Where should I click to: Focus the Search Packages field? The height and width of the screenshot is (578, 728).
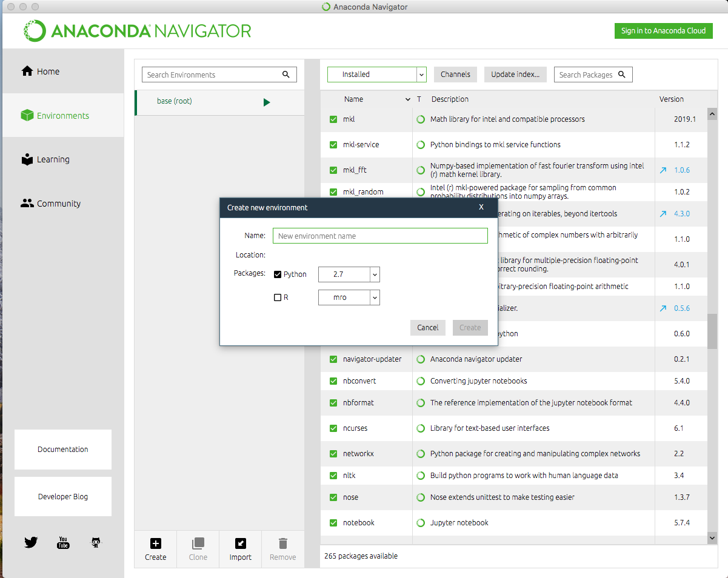click(593, 75)
